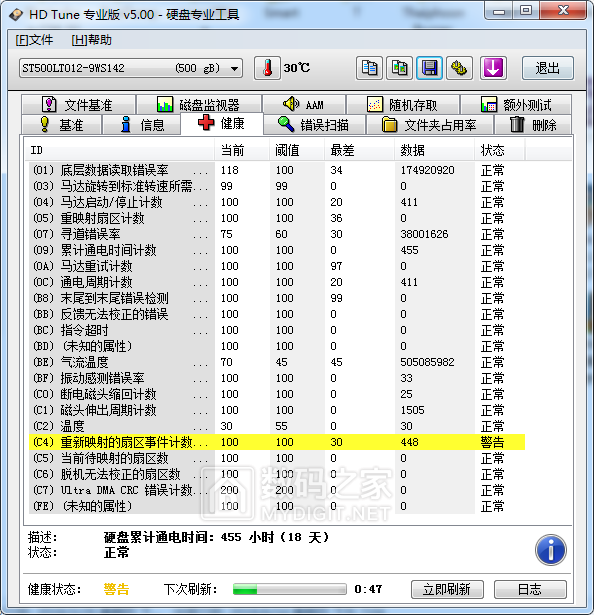
Task: Click the 立即刷新 button
Action: [447, 589]
